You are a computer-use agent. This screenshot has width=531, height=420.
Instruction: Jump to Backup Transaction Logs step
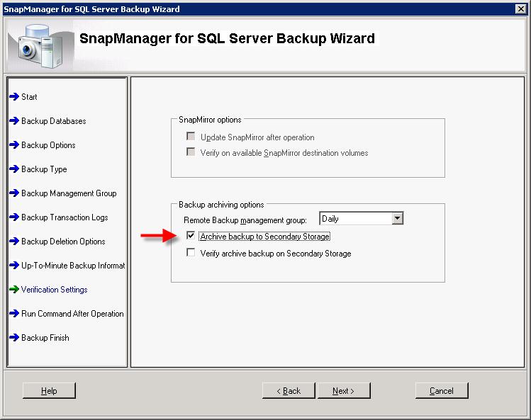pyautogui.click(x=65, y=217)
